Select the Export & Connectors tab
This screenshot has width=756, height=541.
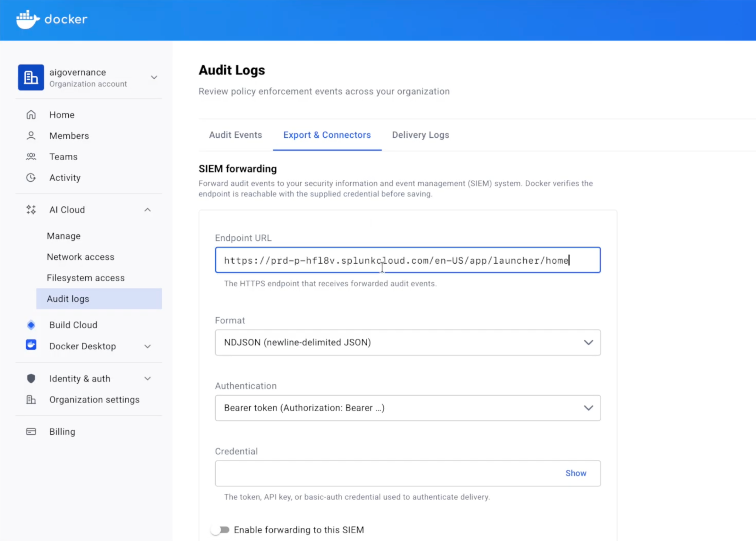pos(327,135)
